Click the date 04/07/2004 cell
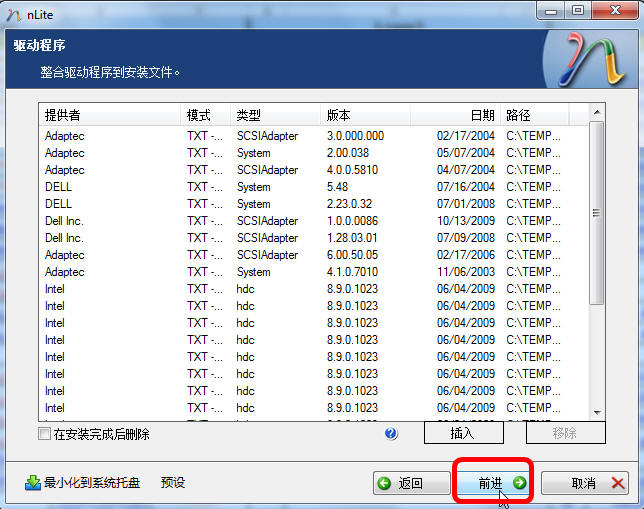 [465, 170]
